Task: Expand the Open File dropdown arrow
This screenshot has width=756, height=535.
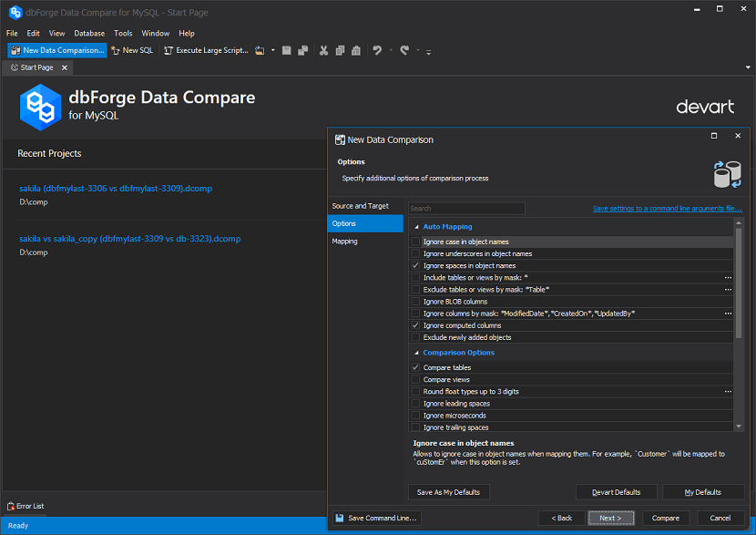Action: [273, 50]
